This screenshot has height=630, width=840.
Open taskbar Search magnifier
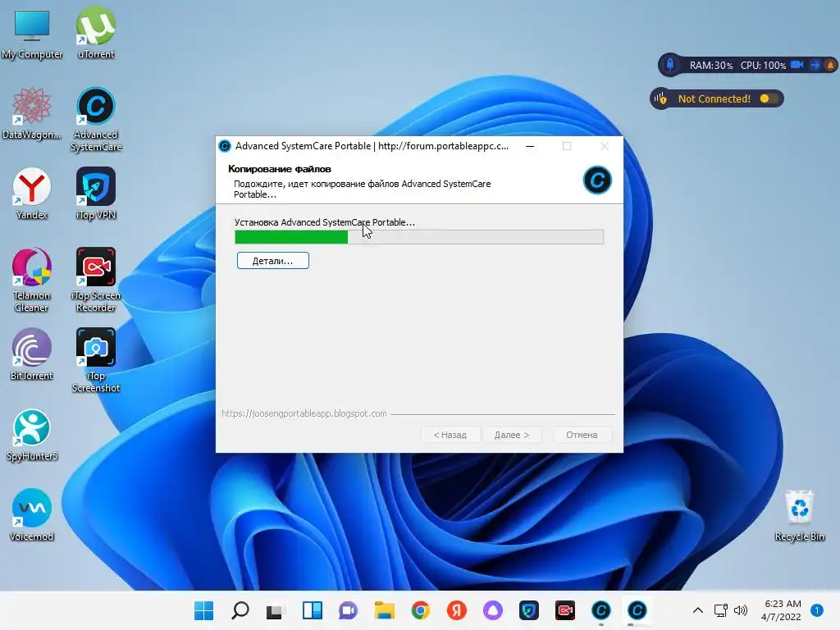click(x=240, y=610)
